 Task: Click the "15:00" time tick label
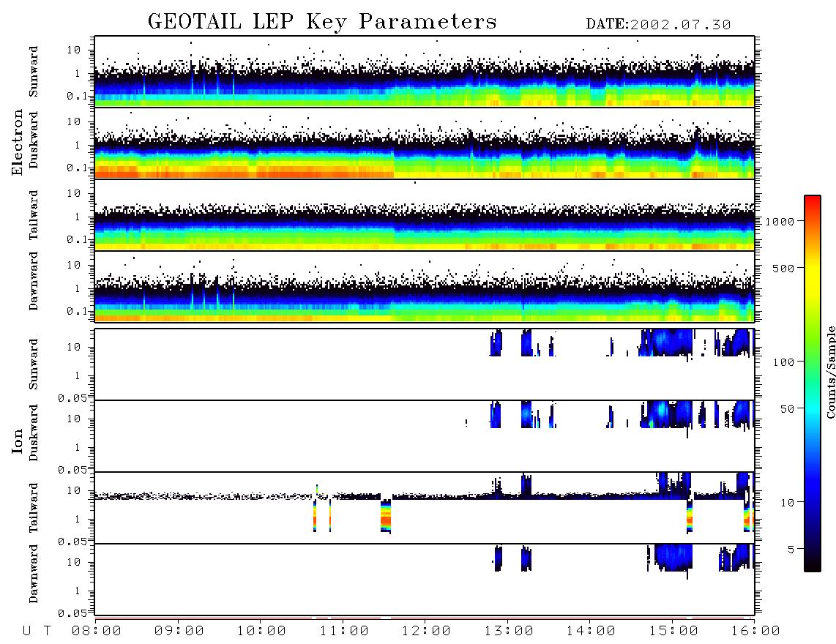click(673, 632)
